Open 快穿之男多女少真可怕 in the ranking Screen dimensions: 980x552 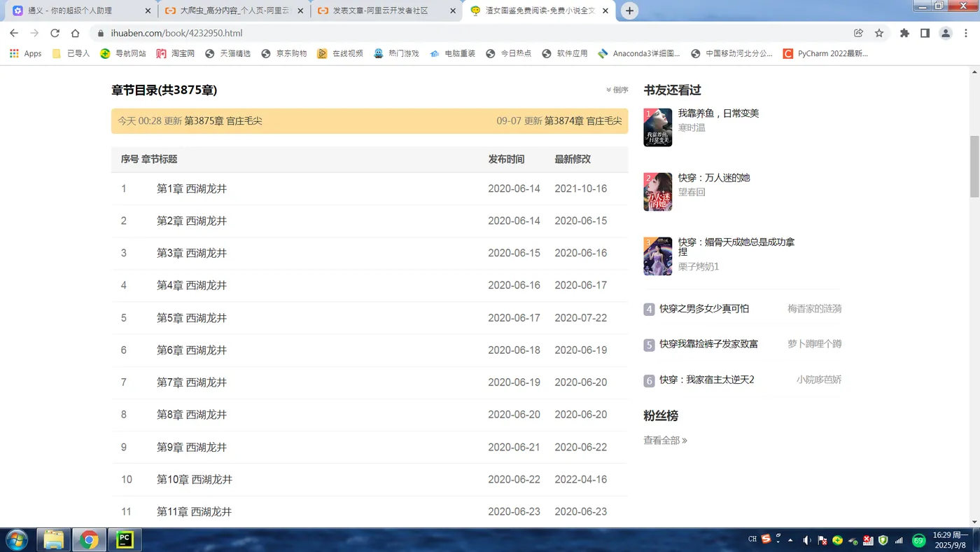click(704, 308)
